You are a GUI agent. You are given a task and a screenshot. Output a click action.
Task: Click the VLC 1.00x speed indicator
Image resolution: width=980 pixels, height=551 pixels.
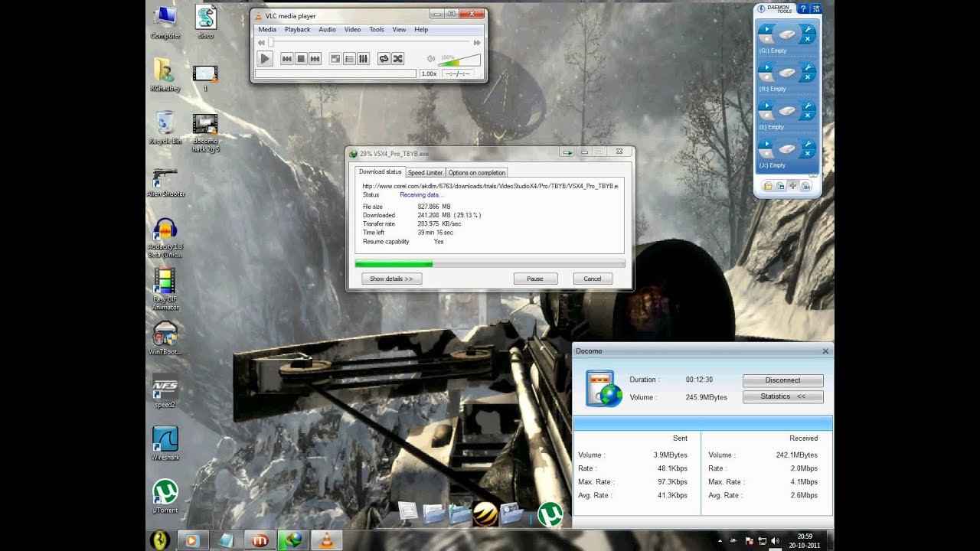[x=429, y=73]
